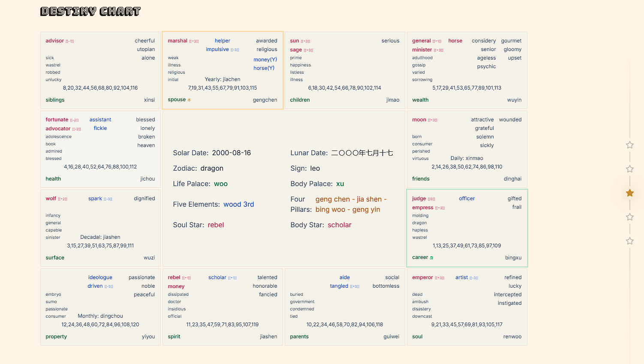Click the moon star in friends palace
This screenshot has height=364, width=644.
point(419,120)
